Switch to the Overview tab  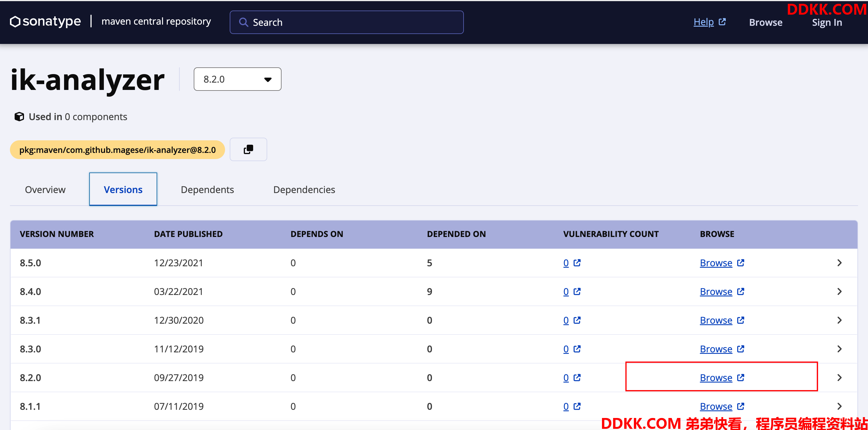(x=45, y=190)
